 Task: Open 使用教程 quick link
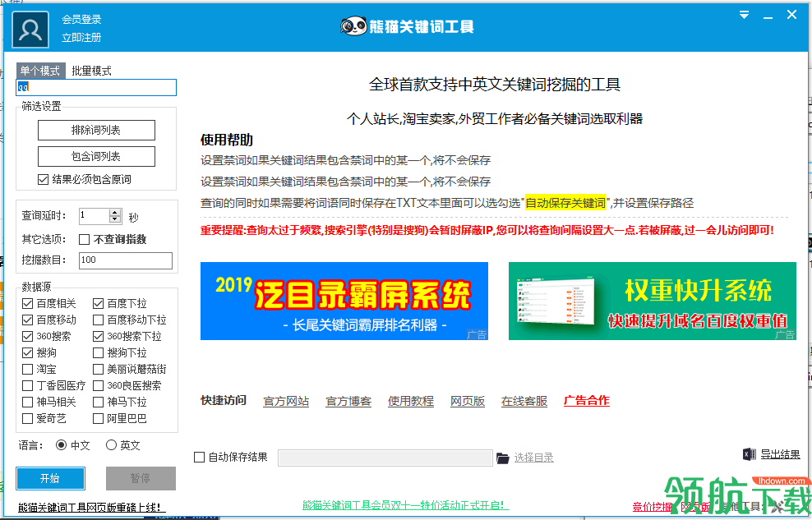[x=411, y=401]
